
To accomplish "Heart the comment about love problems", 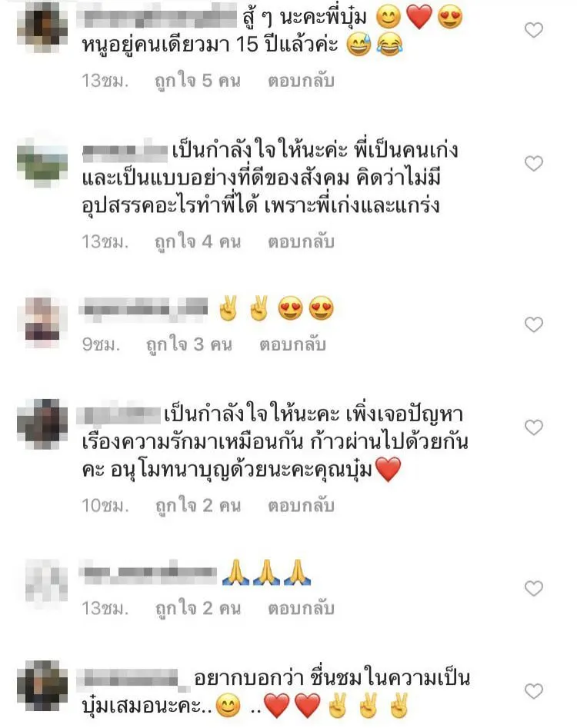I will pyautogui.click(x=533, y=427).
